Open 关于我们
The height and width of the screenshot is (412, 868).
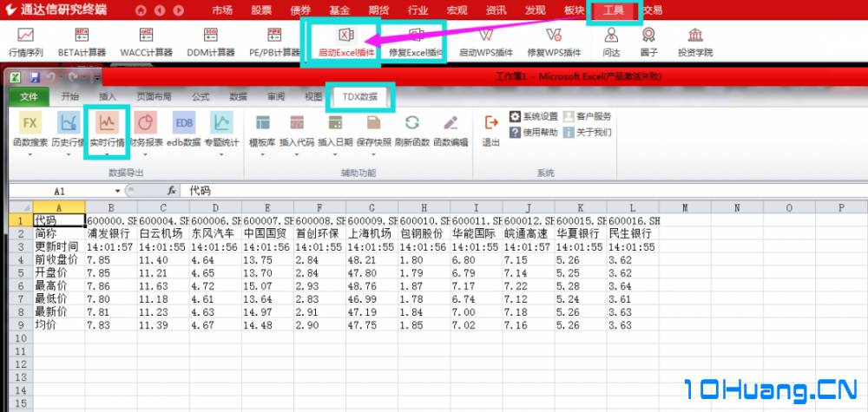[588, 133]
